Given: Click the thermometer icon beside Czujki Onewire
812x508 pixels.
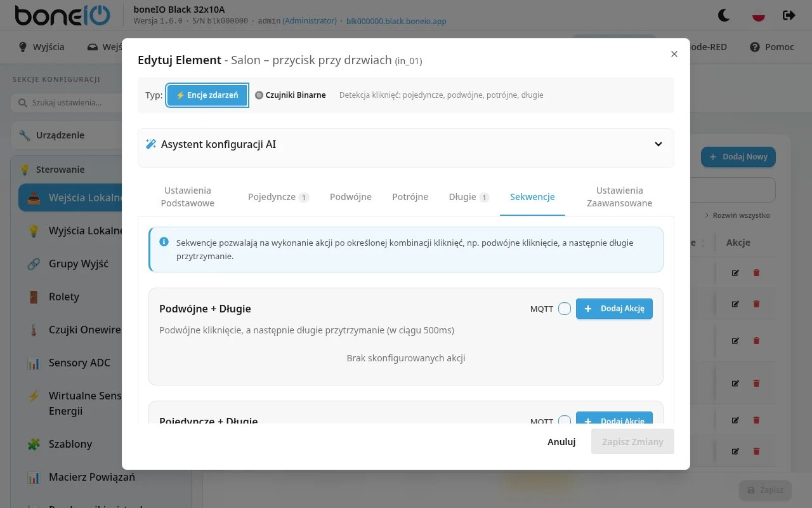Looking at the screenshot, I should coord(34,330).
